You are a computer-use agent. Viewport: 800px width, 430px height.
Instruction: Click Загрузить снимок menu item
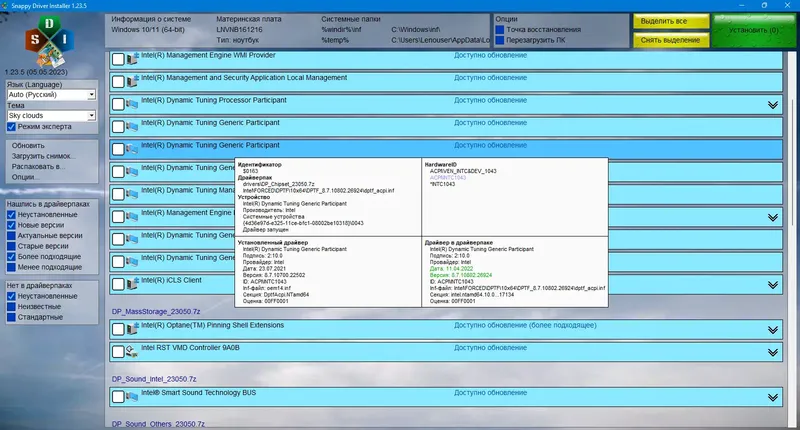[42, 156]
